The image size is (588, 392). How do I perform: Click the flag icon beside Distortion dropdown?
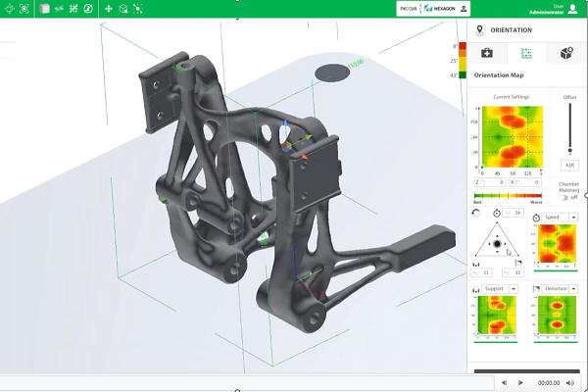coord(536,289)
